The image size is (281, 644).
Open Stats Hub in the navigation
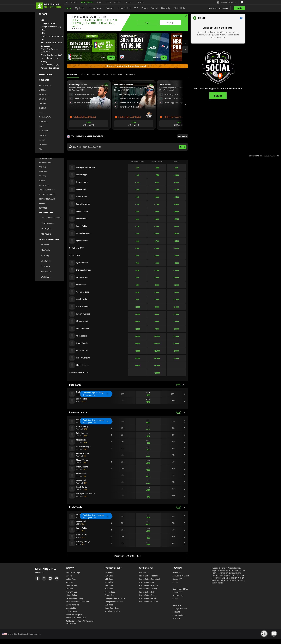click(179, 8)
